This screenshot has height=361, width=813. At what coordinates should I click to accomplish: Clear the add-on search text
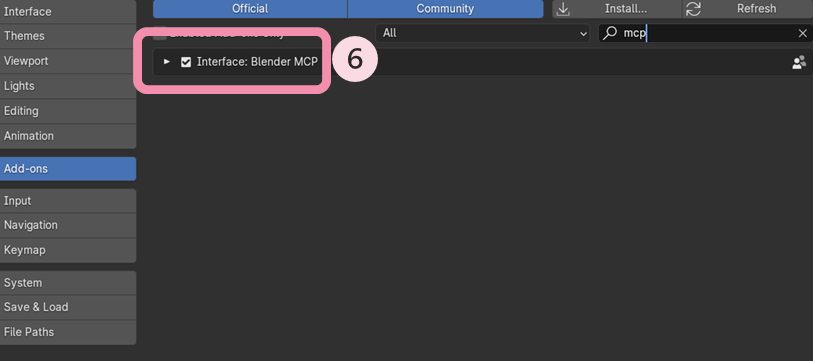click(x=802, y=34)
